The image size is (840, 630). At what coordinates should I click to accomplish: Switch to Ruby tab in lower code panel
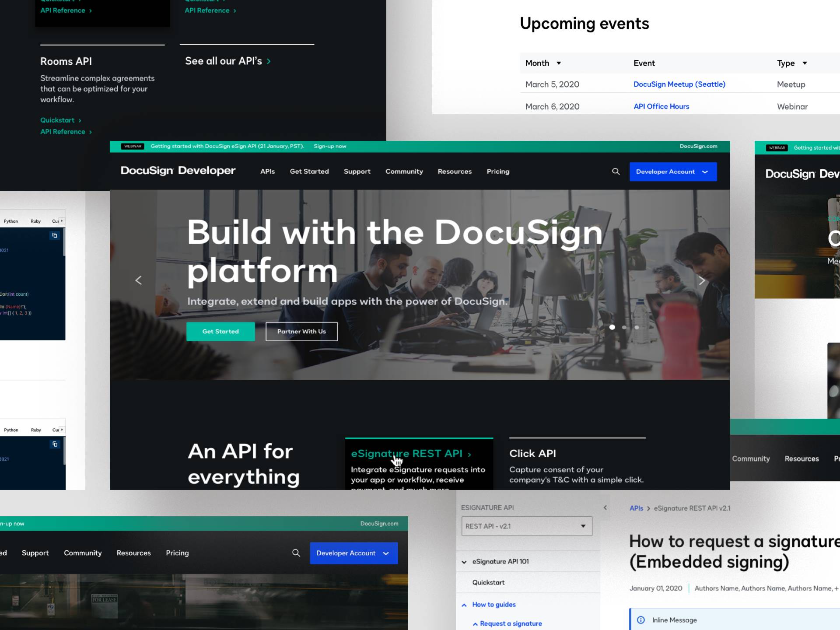[x=36, y=430]
